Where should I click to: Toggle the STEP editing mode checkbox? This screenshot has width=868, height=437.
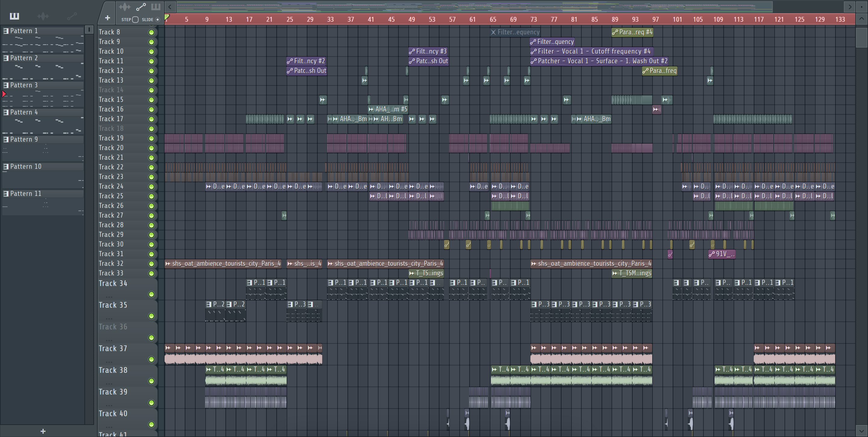pos(135,20)
